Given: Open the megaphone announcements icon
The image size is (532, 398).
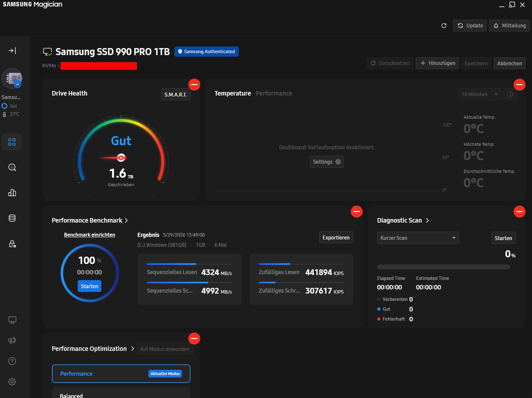Looking at the screenshot, I should pyautogui.click(x=12, y=340).
